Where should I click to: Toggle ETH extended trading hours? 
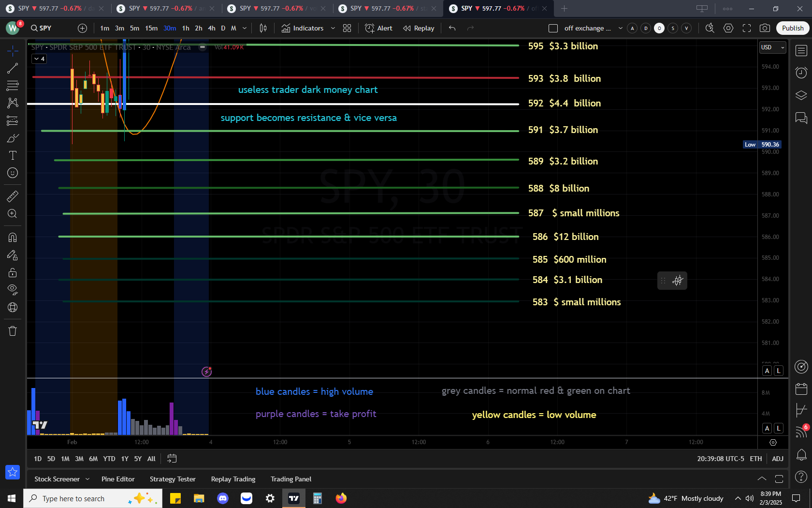point(755,459)
